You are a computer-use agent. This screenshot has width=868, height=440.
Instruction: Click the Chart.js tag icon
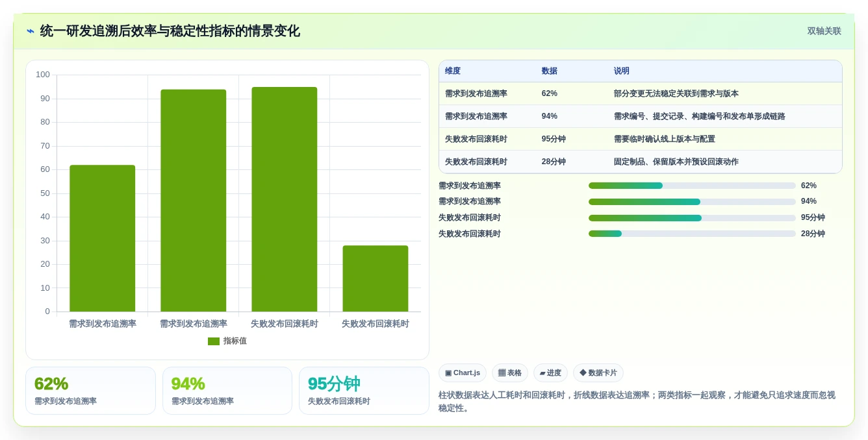(x=448, y=373)
